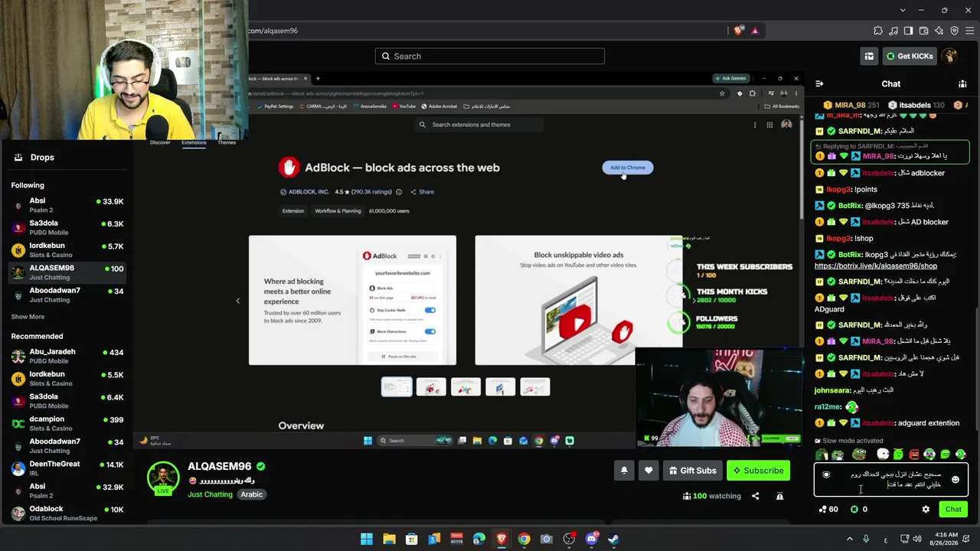Click the Arabic language tag
Image resolution: width=980 pixels, height=551 pixels.
tap(252, 494)
